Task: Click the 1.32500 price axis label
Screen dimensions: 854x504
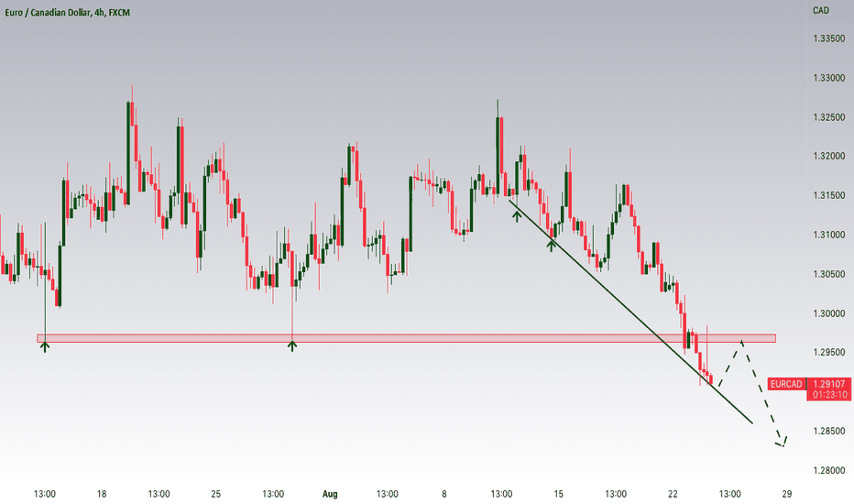Action: pyautogui.click(x=829, y=117)
